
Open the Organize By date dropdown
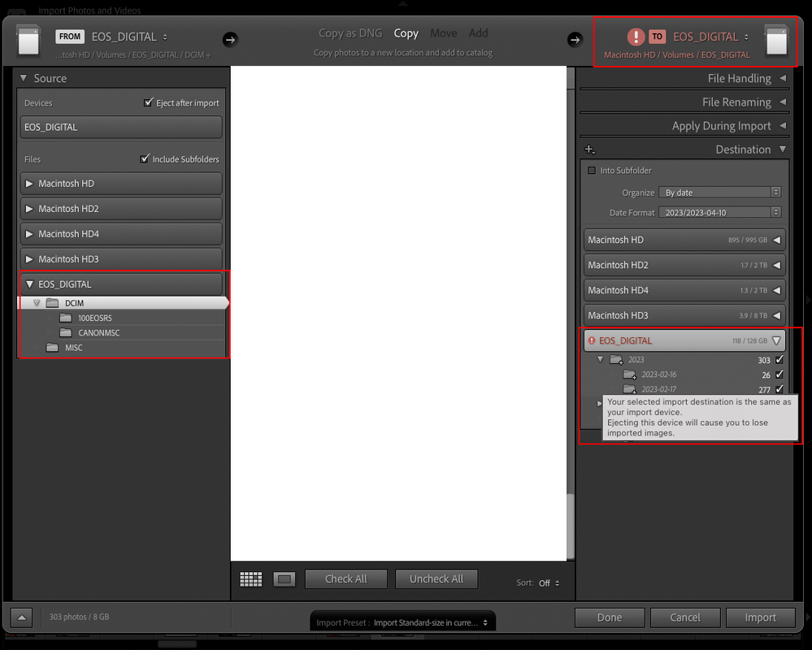pos(720,192)
